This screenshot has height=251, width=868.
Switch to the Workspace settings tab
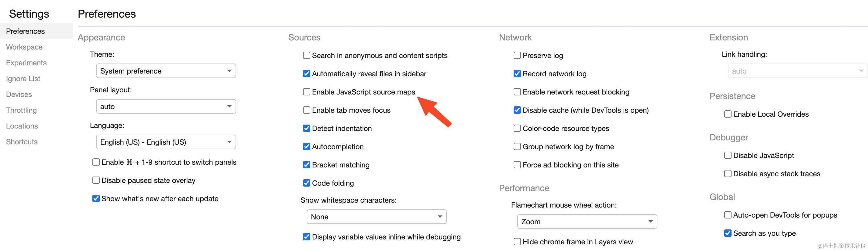point(24,47)
